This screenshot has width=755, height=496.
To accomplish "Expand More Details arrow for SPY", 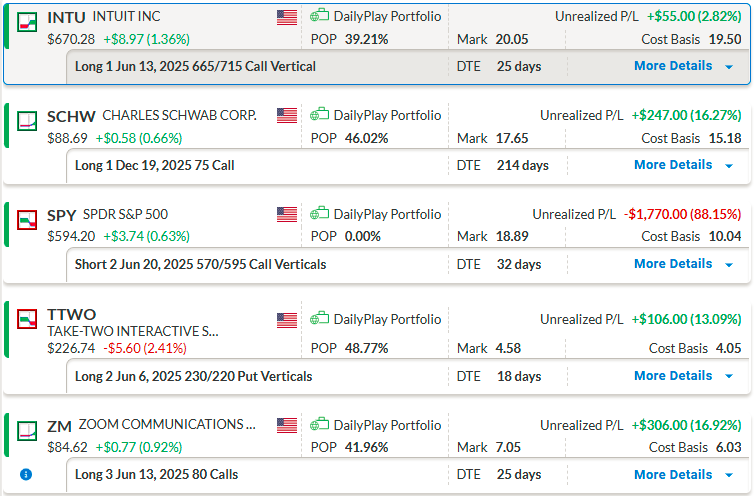I will [x=729, y=265].
